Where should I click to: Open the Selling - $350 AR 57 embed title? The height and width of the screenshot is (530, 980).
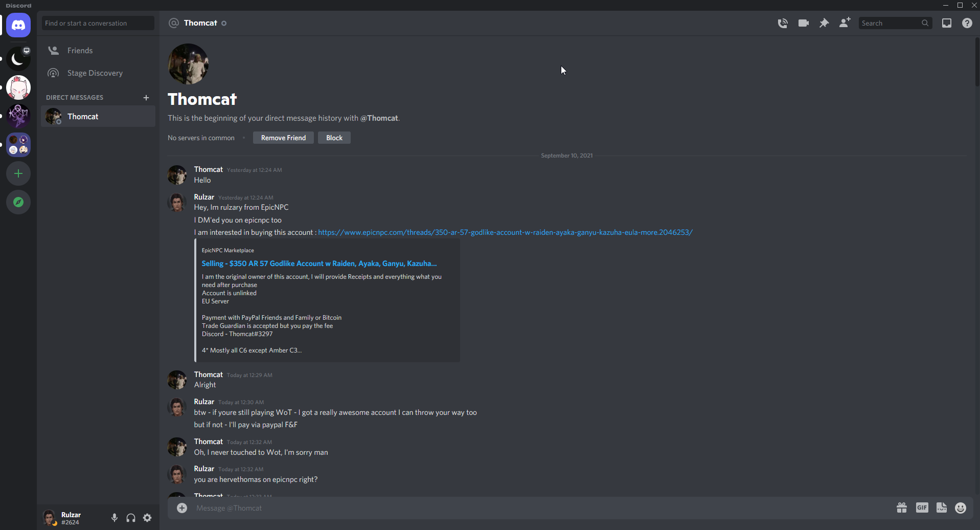click(x=319, y=263)
